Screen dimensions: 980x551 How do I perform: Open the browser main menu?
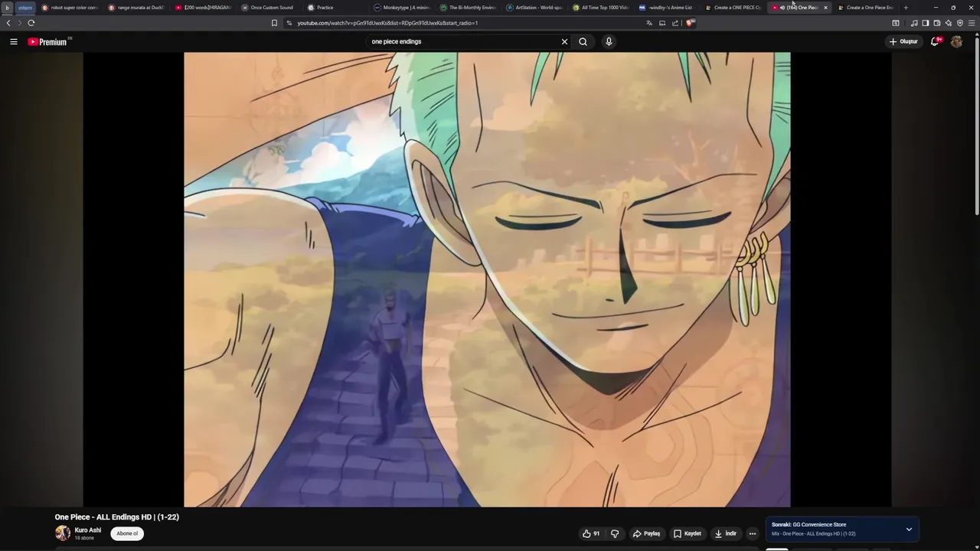coord(972,23)
